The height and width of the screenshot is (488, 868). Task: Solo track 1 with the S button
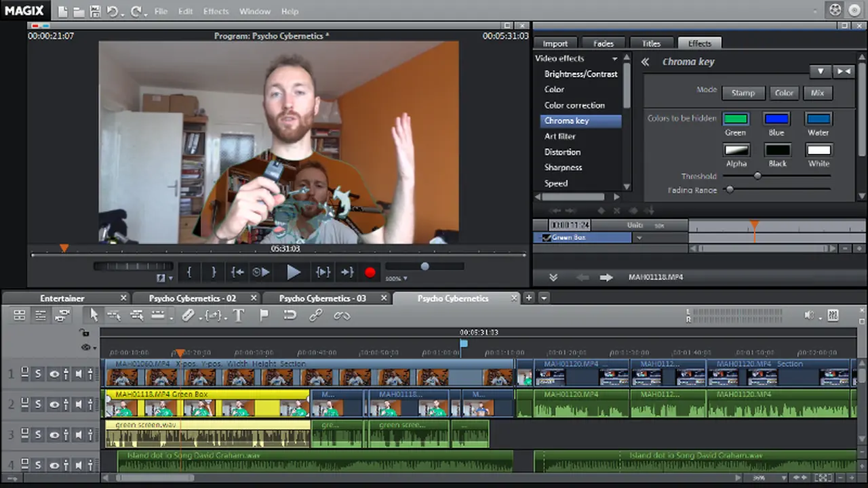(39, 373)
